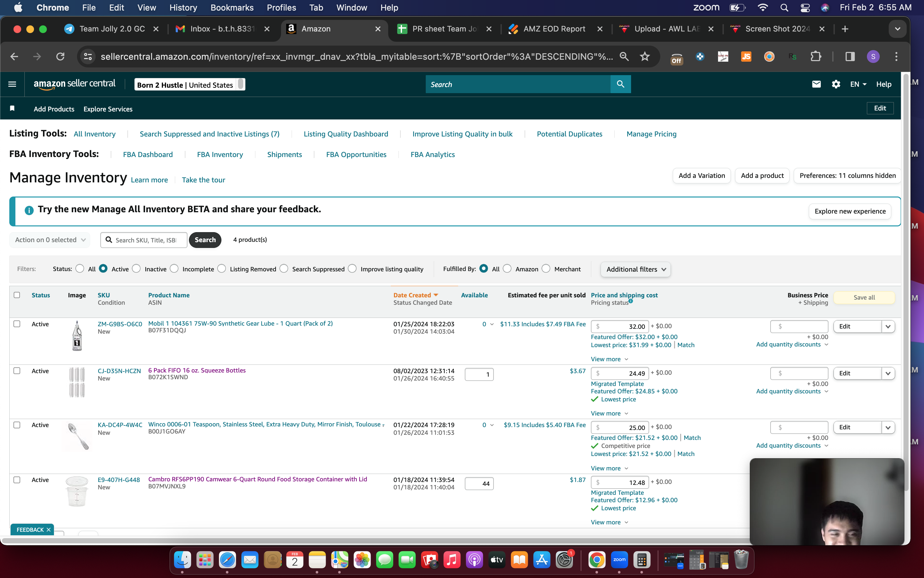Viewport: 924px width, 578px height.
Task: Open the Zoom app in the dock
Action: coord(619,560)
